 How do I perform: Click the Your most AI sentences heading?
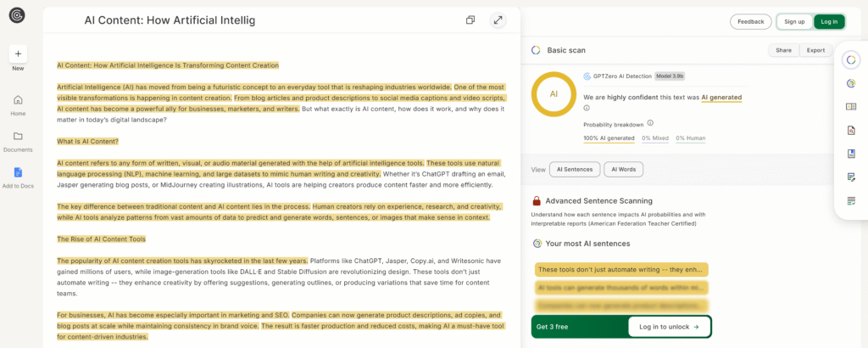587,244
